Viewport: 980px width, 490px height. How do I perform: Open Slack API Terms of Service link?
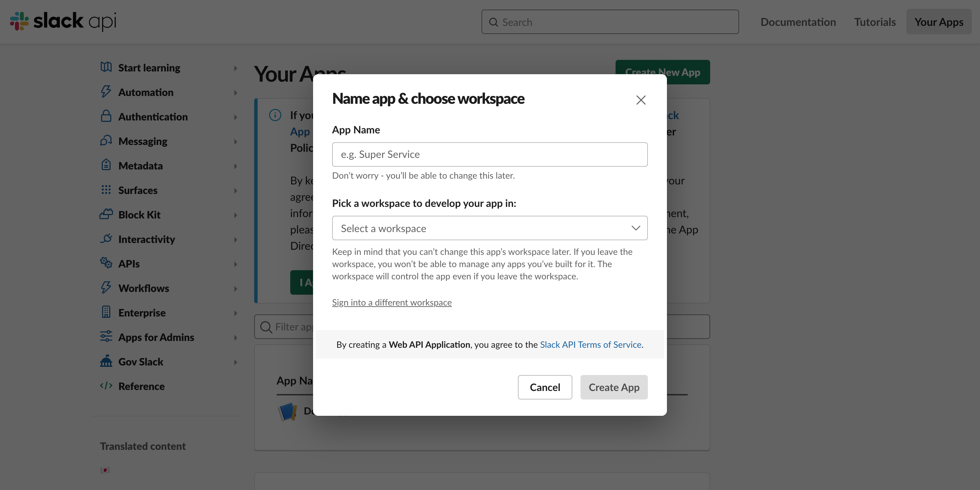coord(590,345)
